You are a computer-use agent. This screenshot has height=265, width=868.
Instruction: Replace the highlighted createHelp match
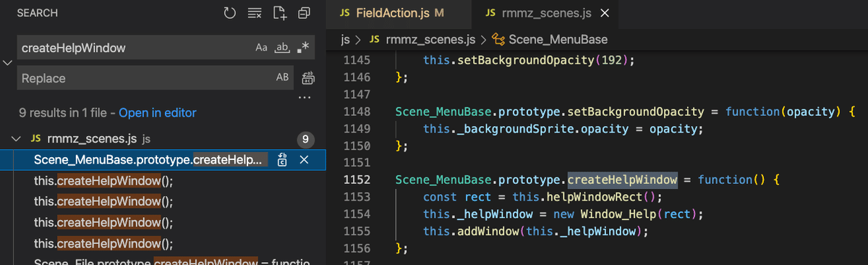pyautogui.click(x=282, y=160)
